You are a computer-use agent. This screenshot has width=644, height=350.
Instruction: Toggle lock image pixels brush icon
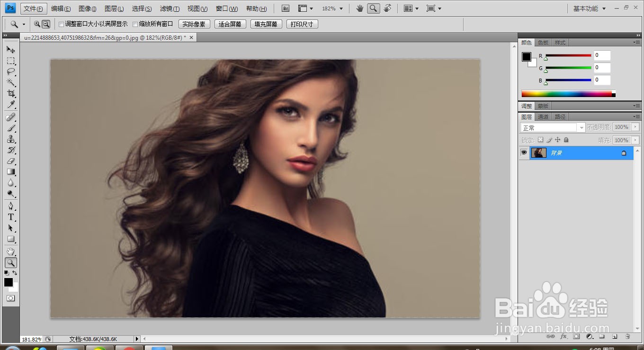coord(549,140)
